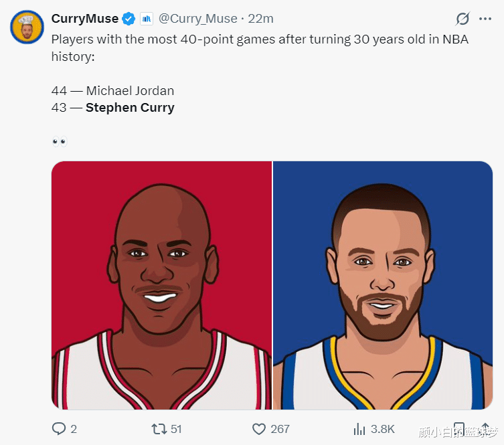
Task: Open view analytics bar-chart icon
Action: click(359, 429)
